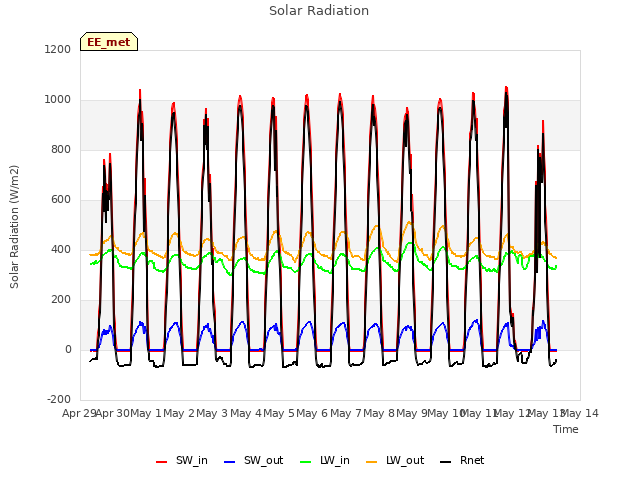Click the orange LW_out legend swatch
This screenshot has width=640, height=480.
coord(371,462)
